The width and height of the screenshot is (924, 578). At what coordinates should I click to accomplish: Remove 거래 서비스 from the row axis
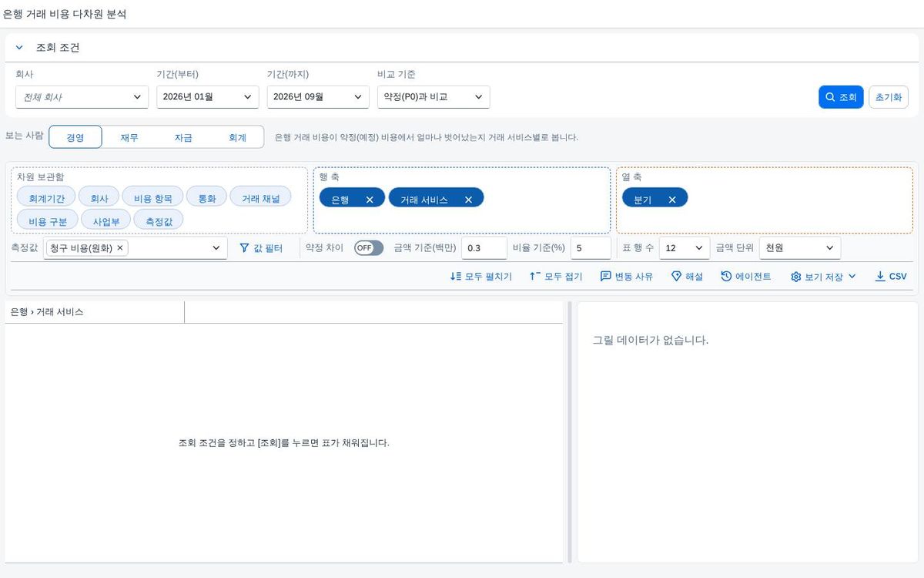coord(468,200)
